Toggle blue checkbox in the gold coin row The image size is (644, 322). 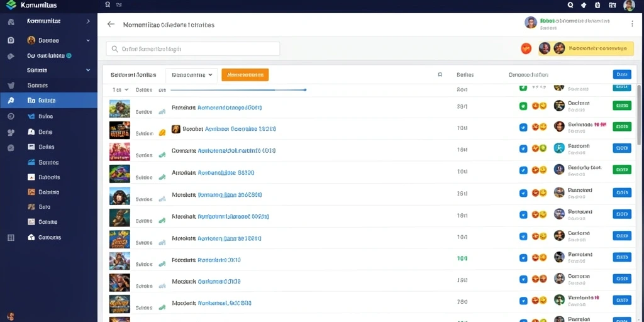point(523,127)
